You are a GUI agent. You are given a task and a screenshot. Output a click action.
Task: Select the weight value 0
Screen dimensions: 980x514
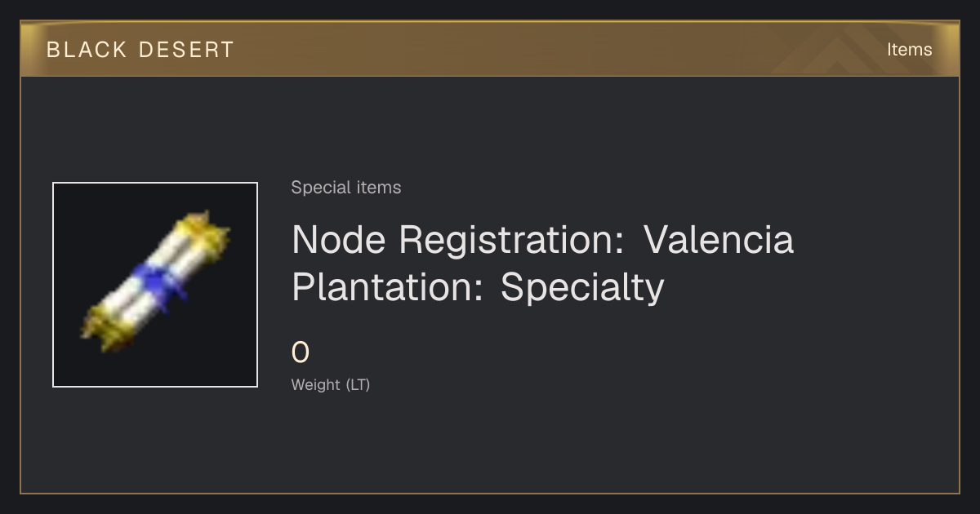301,353
